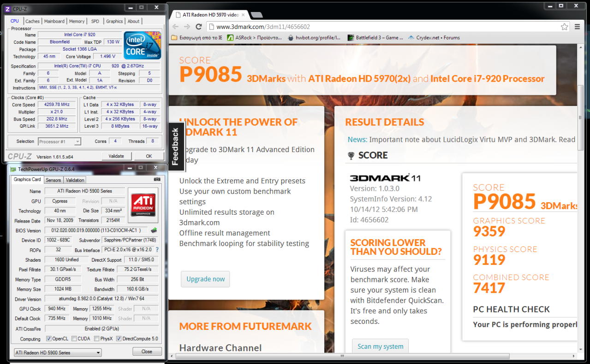This screenshot has height=364, width=590.
Task: Open the hwbot.org profile bookmark
Action: click(x=313, y=38)
